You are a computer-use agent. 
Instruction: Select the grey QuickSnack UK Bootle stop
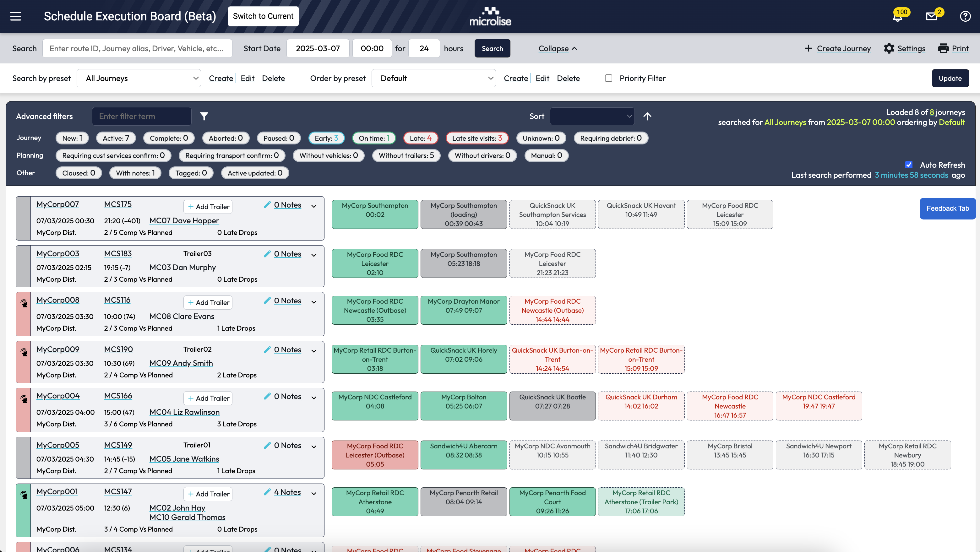(x=553, y=406)
